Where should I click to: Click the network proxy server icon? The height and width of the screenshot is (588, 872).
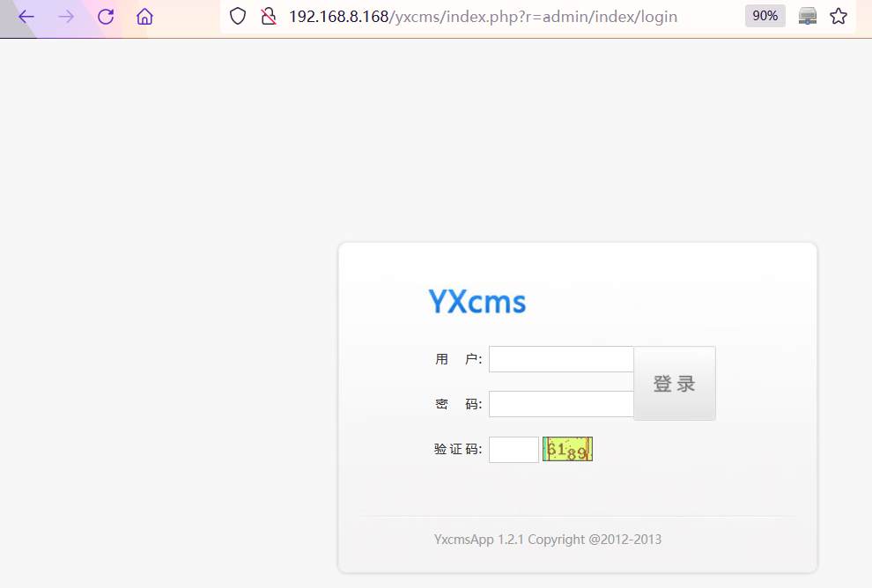click(808, 16)
